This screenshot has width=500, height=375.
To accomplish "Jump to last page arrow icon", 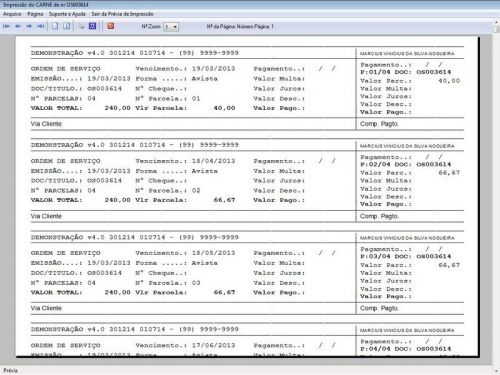I will coord(40,26).
